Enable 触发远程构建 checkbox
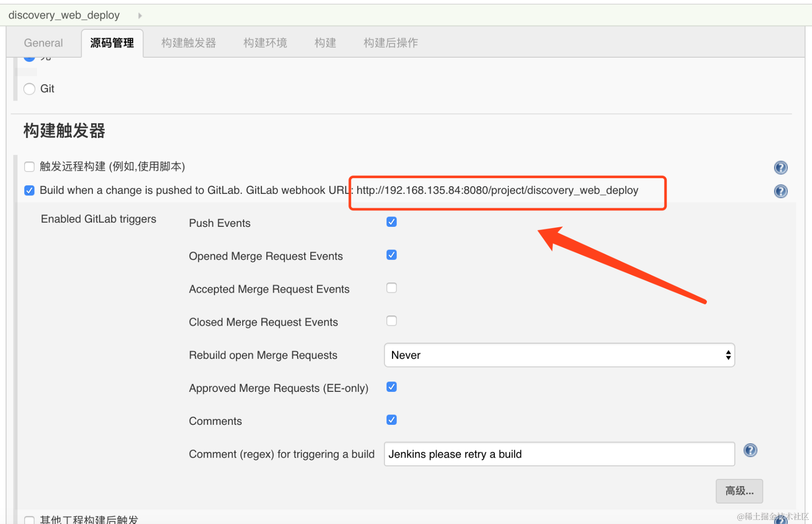 [29, 167]
